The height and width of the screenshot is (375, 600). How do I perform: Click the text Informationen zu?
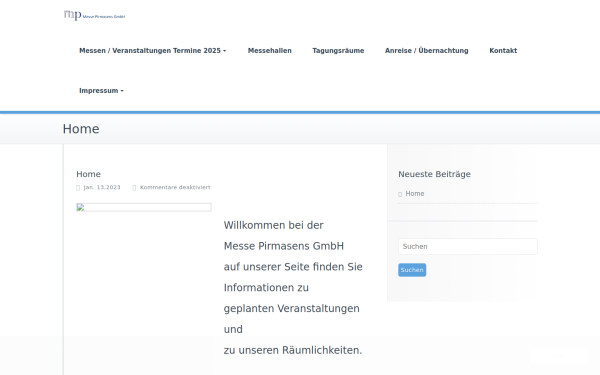point(266,288)
